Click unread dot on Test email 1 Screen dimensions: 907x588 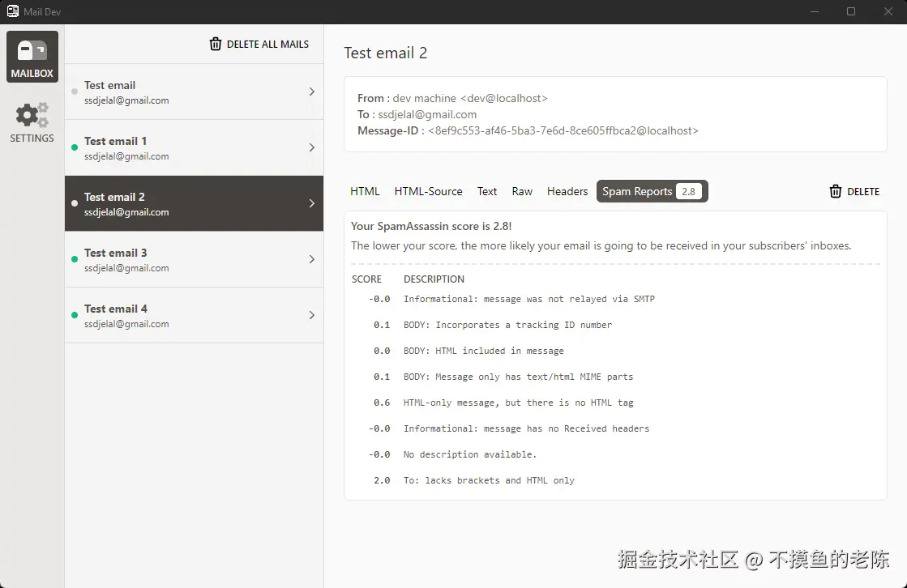click(75, 147)
